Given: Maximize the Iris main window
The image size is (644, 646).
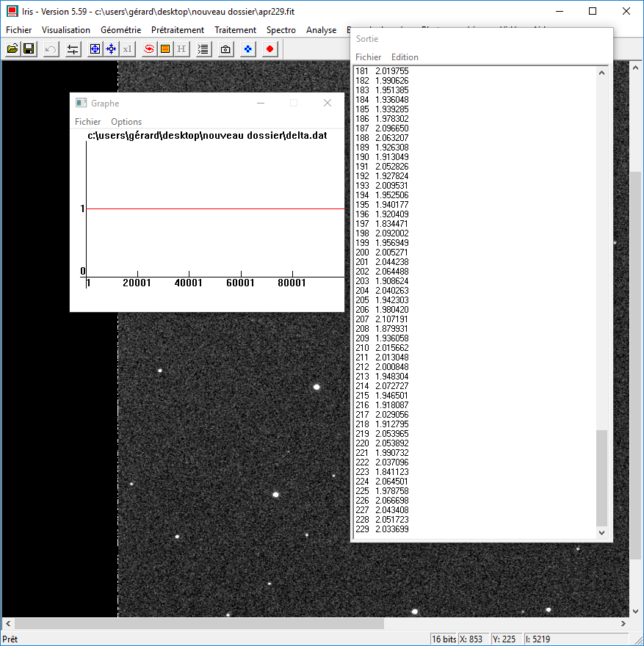Looking at the screenshot, I should 593,11.
